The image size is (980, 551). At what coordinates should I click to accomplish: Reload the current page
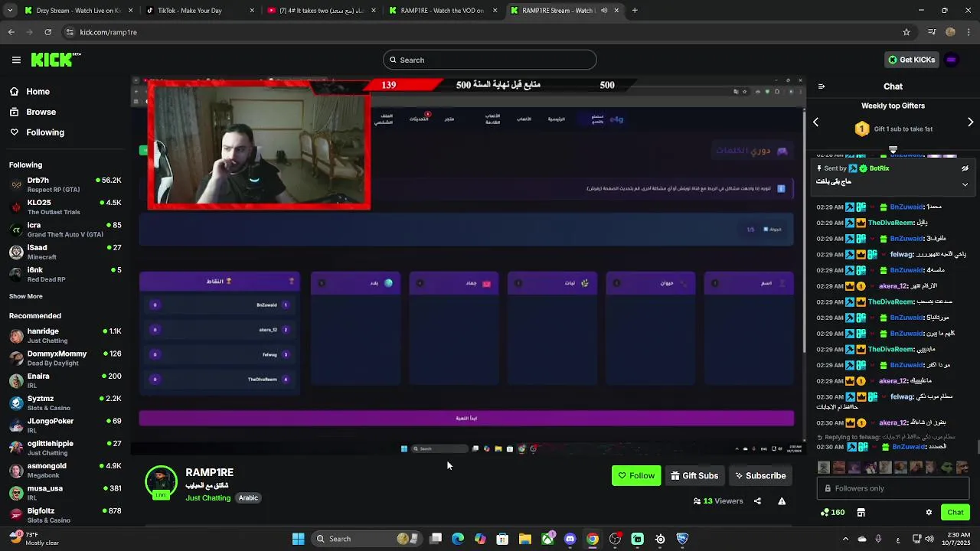tap(47, 32)
